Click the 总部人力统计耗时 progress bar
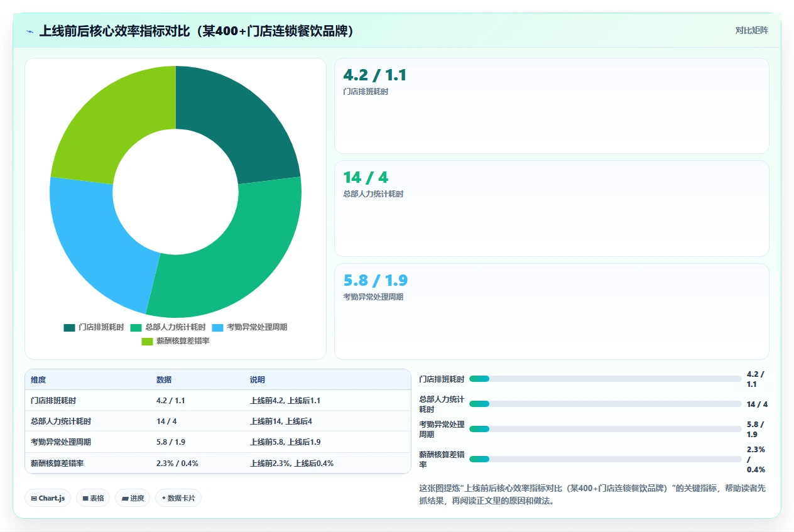Viewport: 794px width, 532px height. click(x=605, y=404)
